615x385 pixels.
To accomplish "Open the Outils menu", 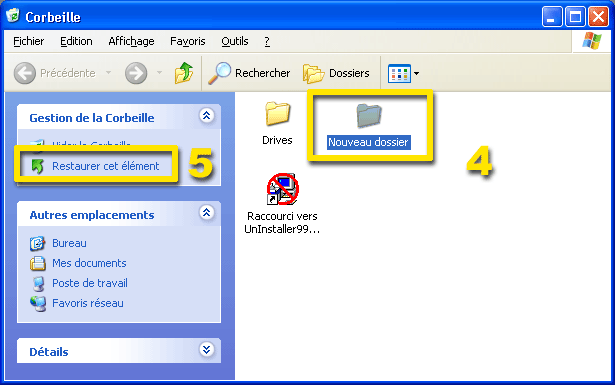I will pyautogui.click(x=235, y=41).
